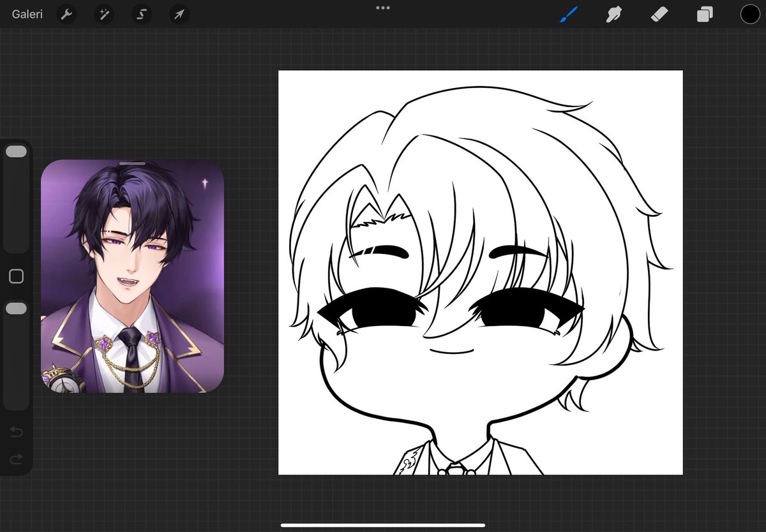This screenshot has width=766, height=532.
Task: Select the Smudge tool
Action: click(x=614, y=13)
